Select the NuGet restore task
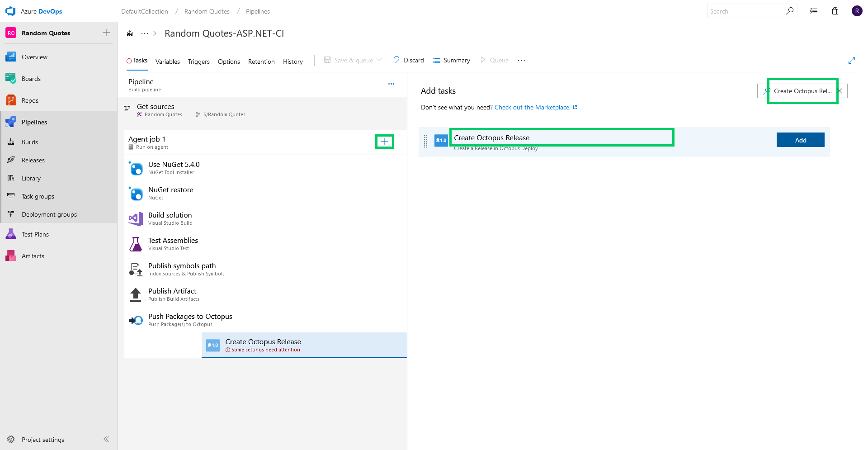Screen dimensions: 868x450 point(265,194)
